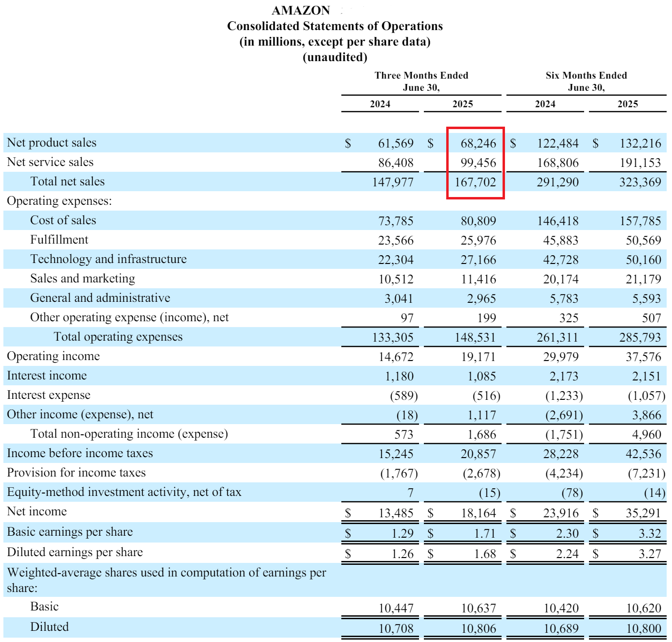Select 61,569 in Net product sales row
This screenshot has width=672, height=642.
click(x=396, y=143)
